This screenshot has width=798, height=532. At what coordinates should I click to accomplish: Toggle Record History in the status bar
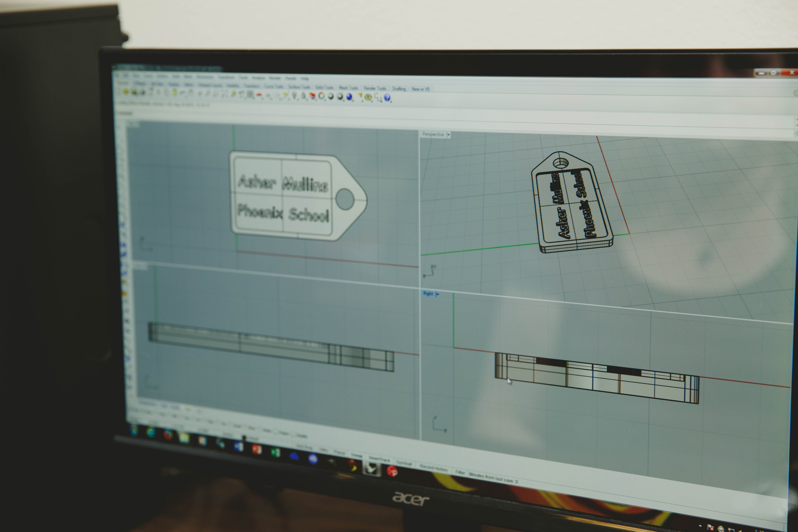(434, 468)
